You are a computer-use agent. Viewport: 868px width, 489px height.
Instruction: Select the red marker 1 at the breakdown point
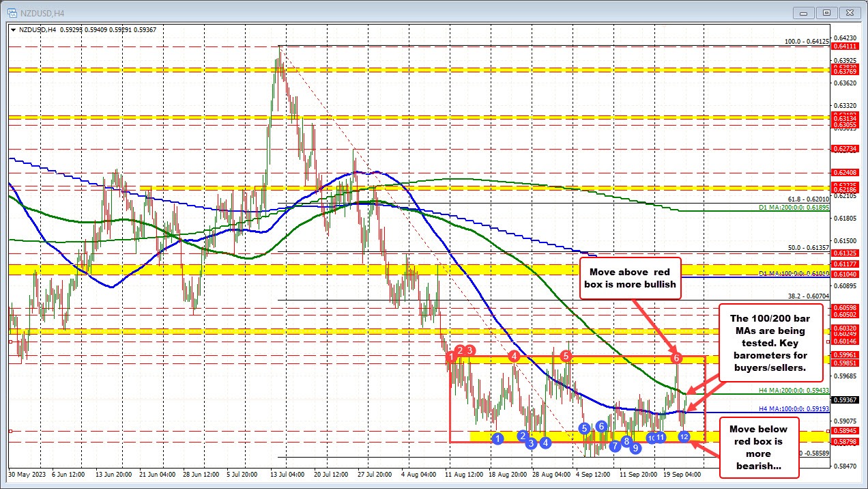pyautogui.click(x=451, y=357)
